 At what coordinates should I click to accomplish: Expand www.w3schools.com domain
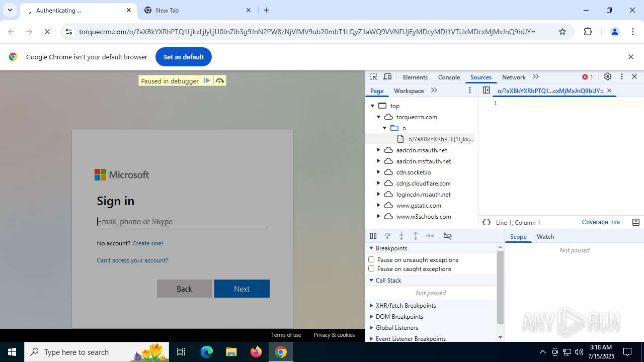[x=379, y=217]
